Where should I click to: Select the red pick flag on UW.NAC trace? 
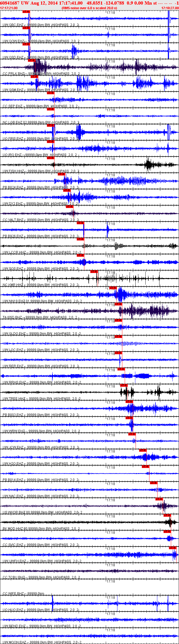[154, 483]
